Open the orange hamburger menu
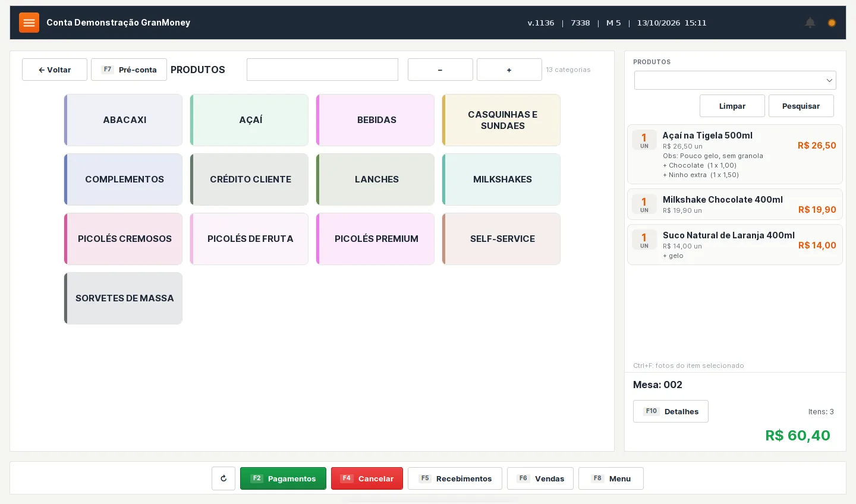The image size is (856, 504). [29, 23]
